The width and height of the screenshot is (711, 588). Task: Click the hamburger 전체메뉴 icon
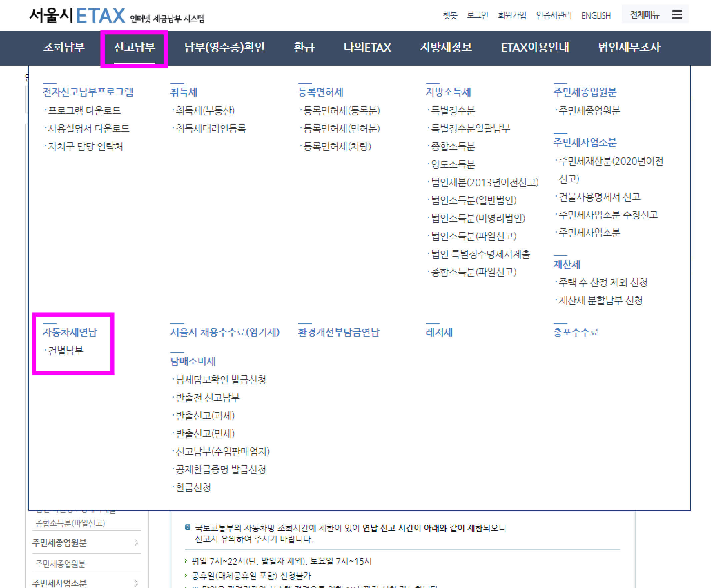(x=677, y=15)
